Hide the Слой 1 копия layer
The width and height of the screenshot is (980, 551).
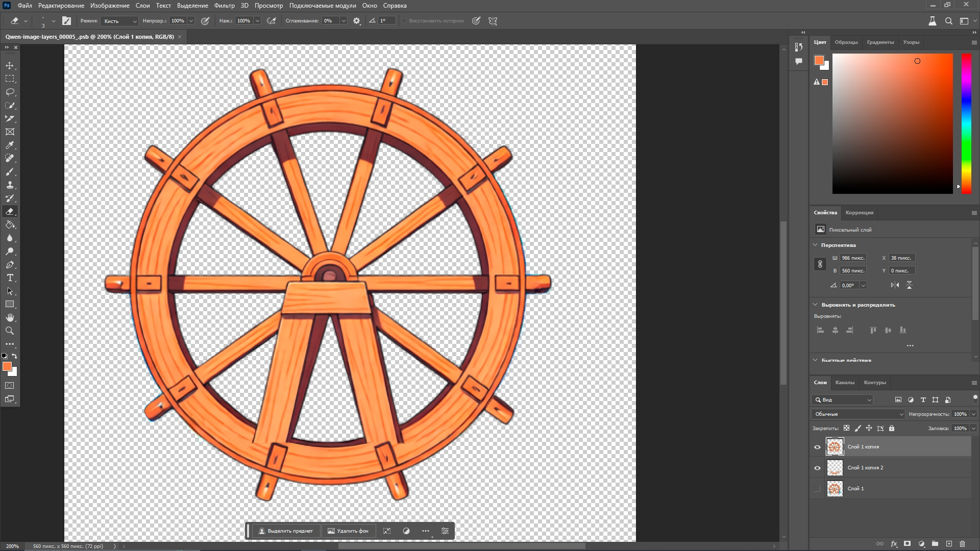pyautogui.click(x=817, y=447)
